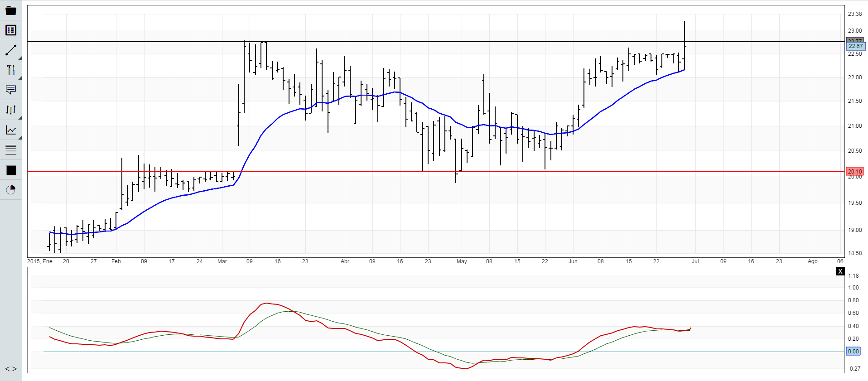Click the red horizontal support line

[x=435, y=172]
